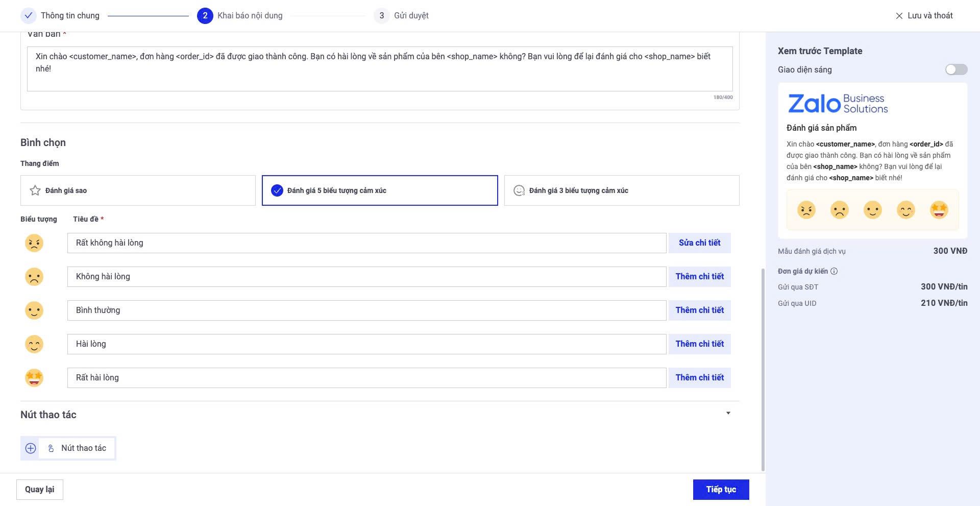Screen dimensions: 980x506
Task: Click the 210 VNĐ/tin price value
Action: click(x=944, y=303)
